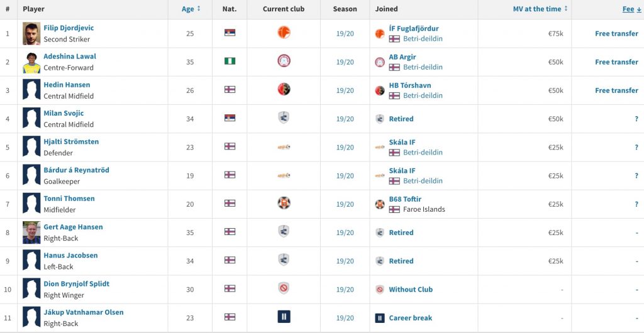644x333 pixels.
Task: Click the Serbia flag in Milan Svojic's row
Action: tap(230, 118)
